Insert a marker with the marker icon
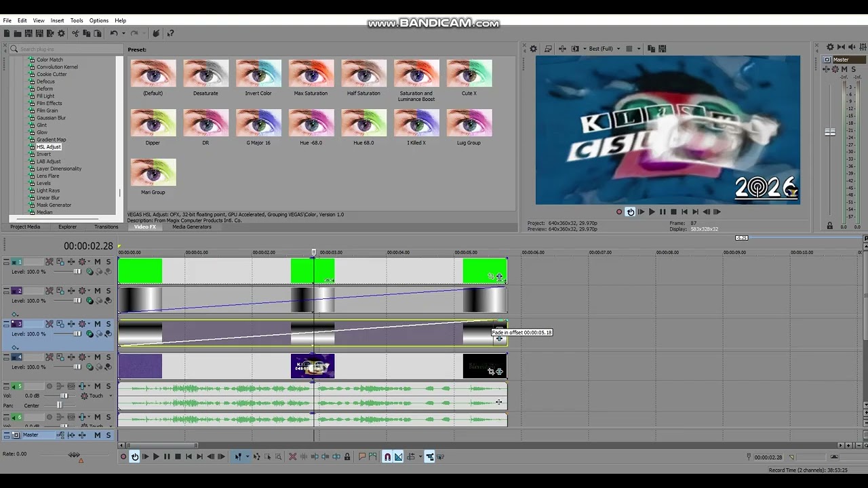The height and width of the screenshot is (488, 868). pos(362,457)
